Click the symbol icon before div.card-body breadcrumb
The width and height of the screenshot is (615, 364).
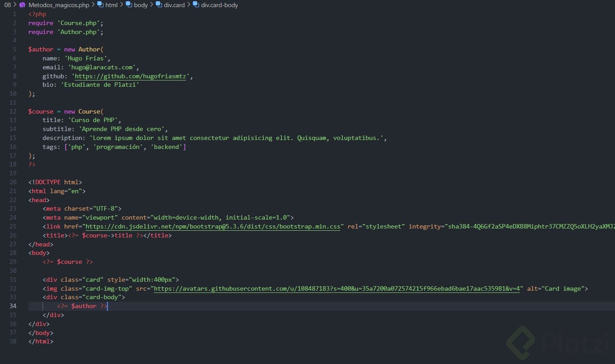coord(196,5)
